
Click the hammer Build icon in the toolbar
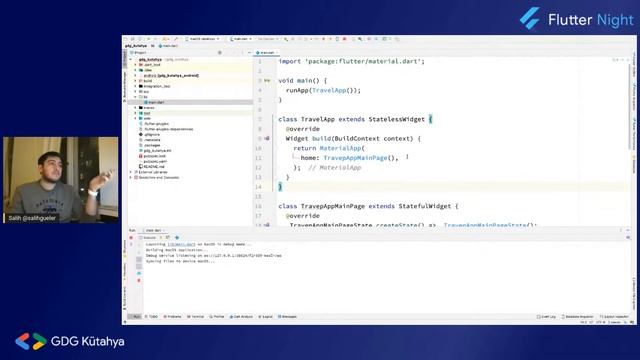tap(176, 39)
